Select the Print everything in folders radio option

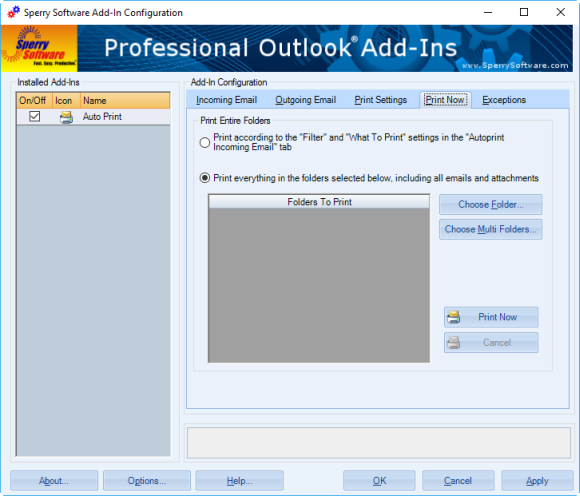[x=205, y=178]
